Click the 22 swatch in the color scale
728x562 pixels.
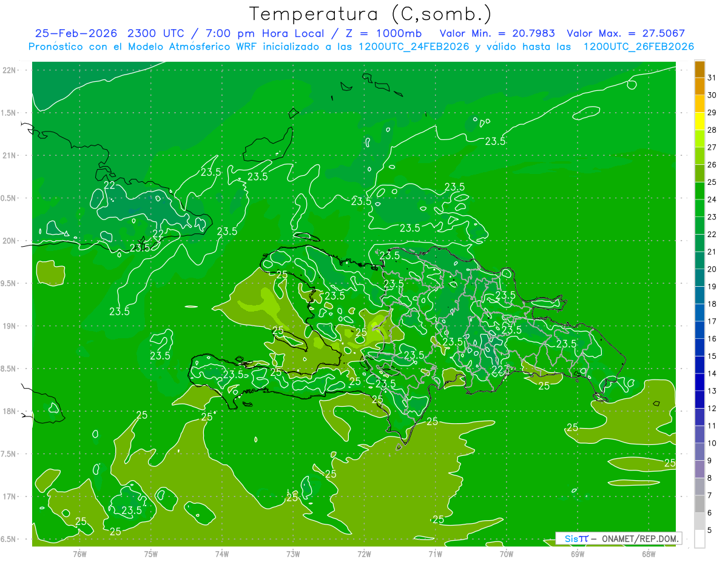(699, 226)
